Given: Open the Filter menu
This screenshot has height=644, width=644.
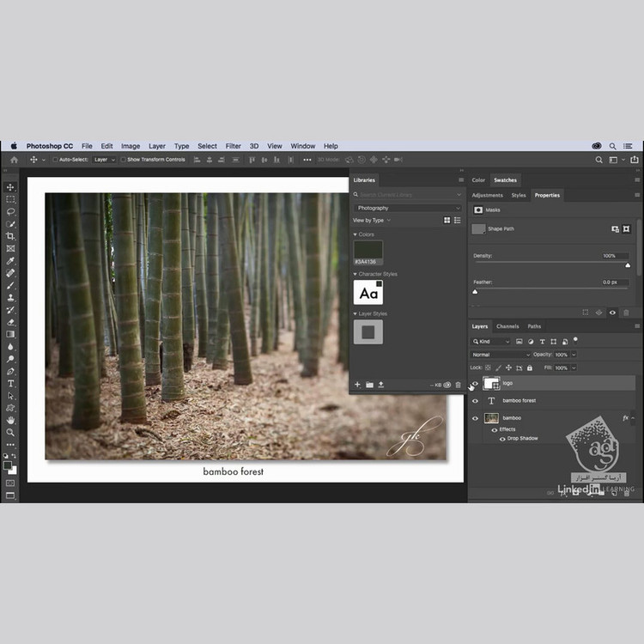Looking at the screenshot, I should click(233, 146).
